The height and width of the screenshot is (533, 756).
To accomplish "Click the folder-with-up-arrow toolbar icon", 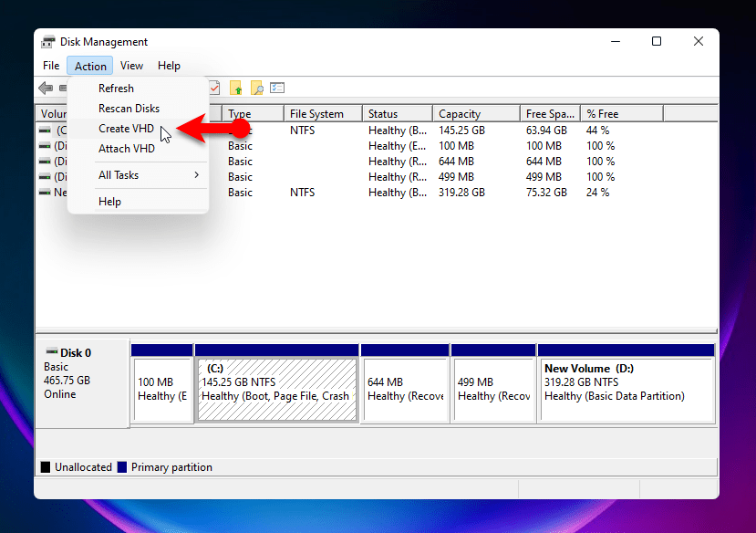I will (236, 88).
